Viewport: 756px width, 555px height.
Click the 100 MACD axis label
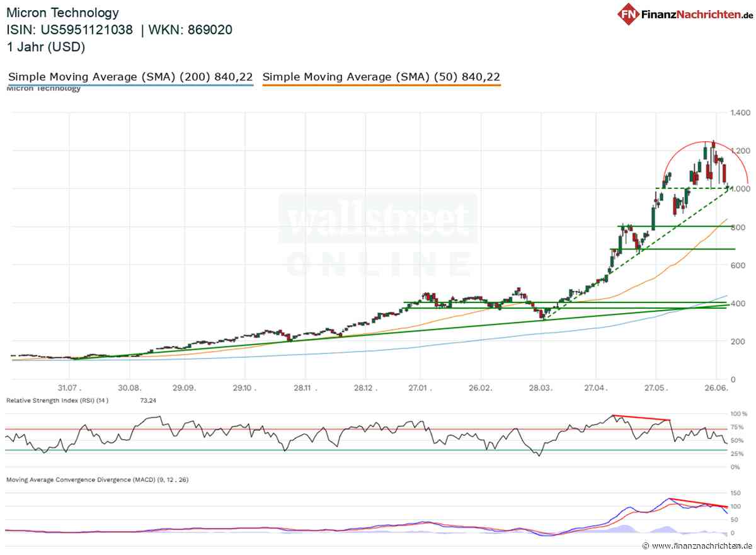tap(736, 506)
